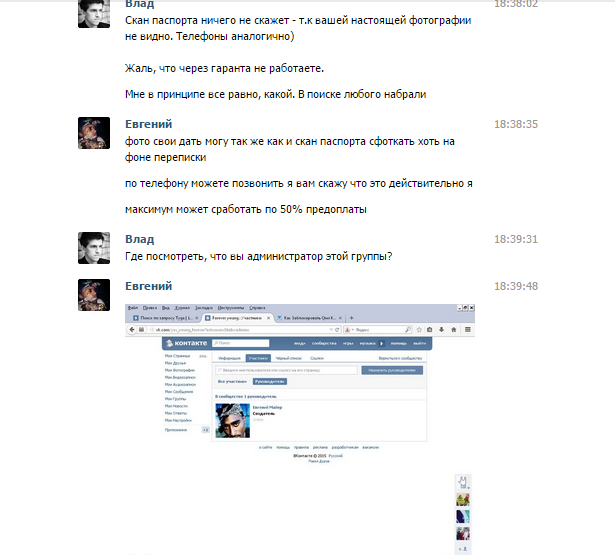Click Евгений's avatar beside the attached screenshot message
The image size is (615, 555).
click(x=94, y=295)
